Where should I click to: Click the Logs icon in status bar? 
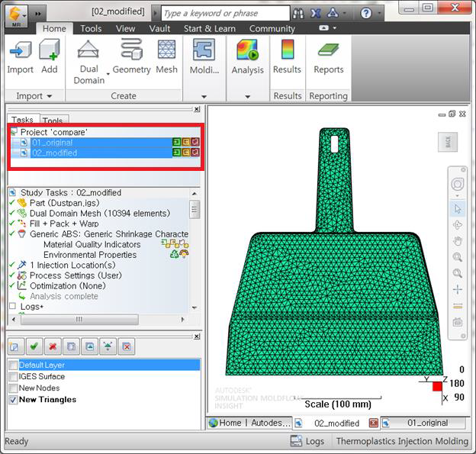coord(296,441)
